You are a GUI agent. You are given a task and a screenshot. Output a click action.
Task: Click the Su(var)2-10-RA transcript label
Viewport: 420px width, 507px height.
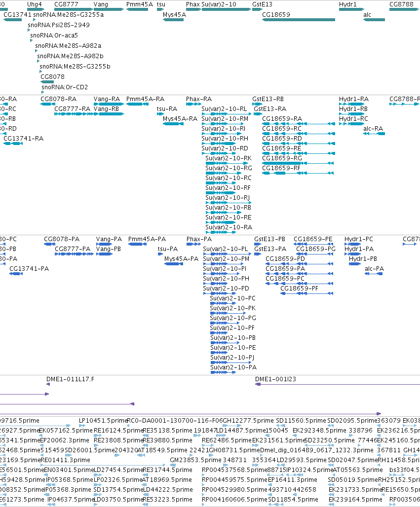tap(229, 227)
